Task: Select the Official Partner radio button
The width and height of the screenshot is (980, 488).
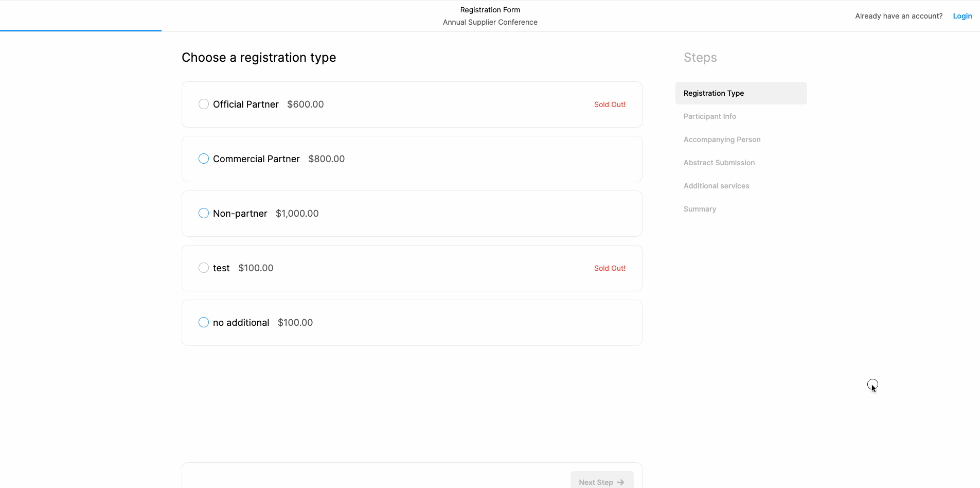Action: pos(203,104)
